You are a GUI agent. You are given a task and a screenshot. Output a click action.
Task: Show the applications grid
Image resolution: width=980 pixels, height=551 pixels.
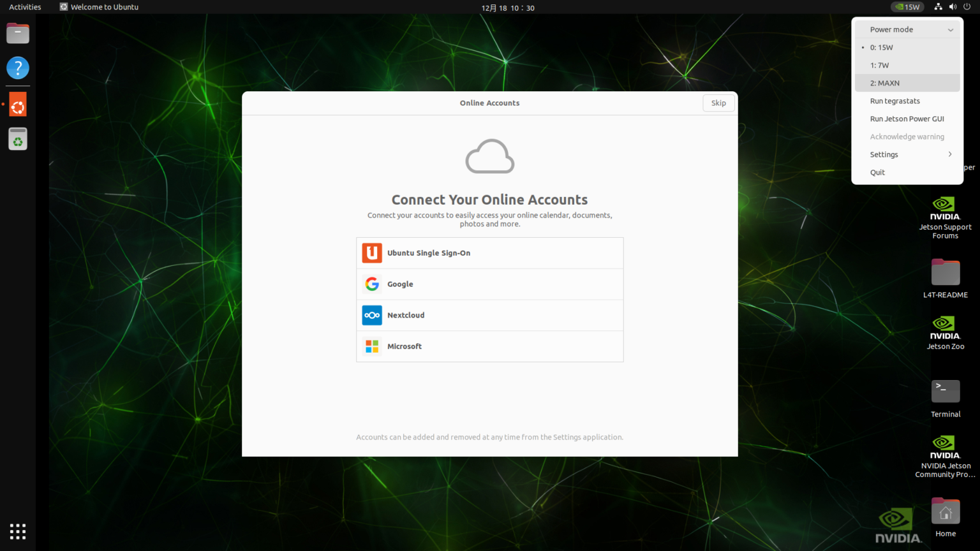(x=18, y=531)
